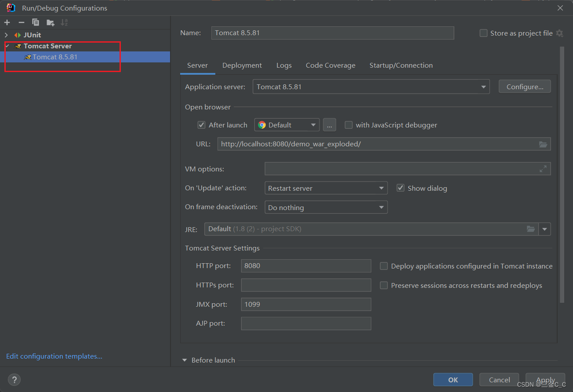Screen dimensions: 573x392
Task: Click the Cancel button
Action: pyautogui.click(x=499, y=380)
